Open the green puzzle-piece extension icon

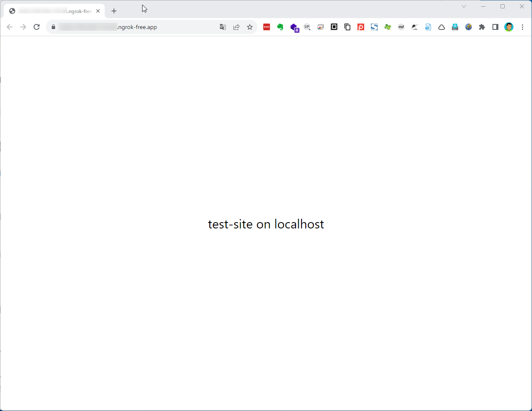387,27
